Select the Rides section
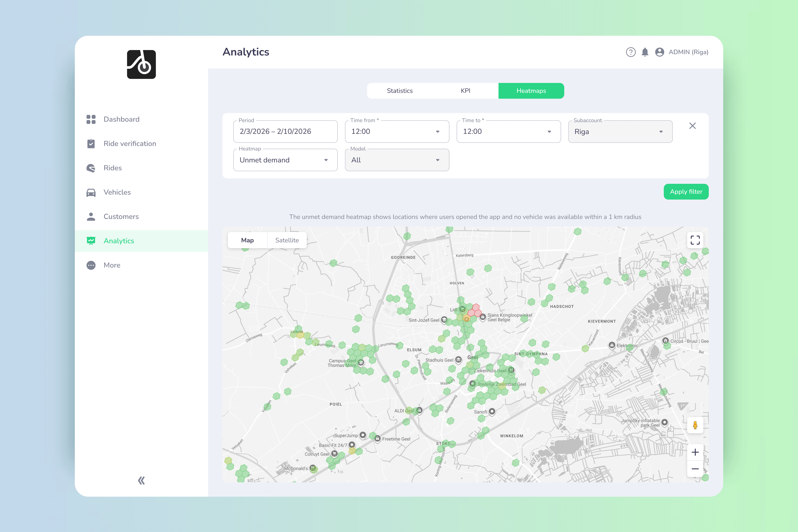This screenshot has height=532, width=798. tap(112, 168)
